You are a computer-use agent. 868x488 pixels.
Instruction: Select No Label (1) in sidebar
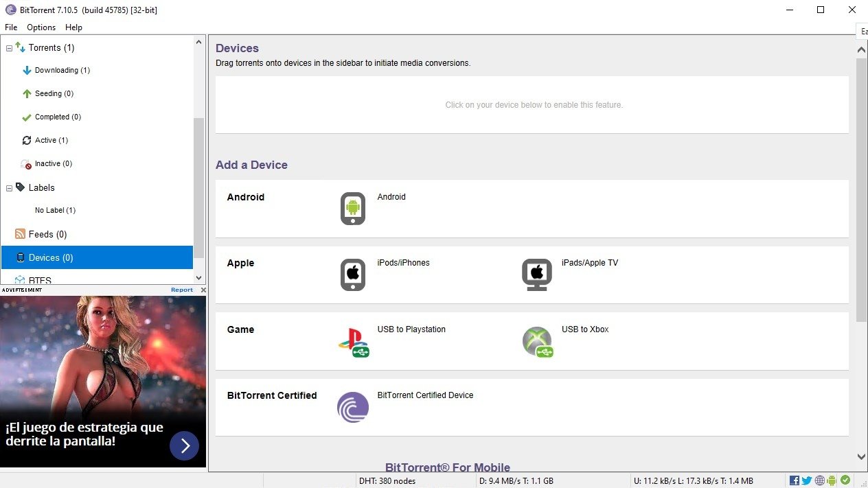[55, 210]
